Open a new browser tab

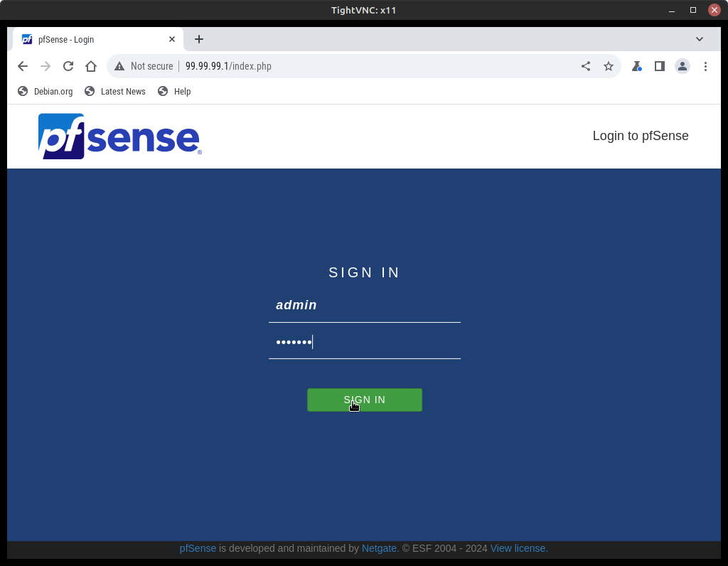(199, 40)
